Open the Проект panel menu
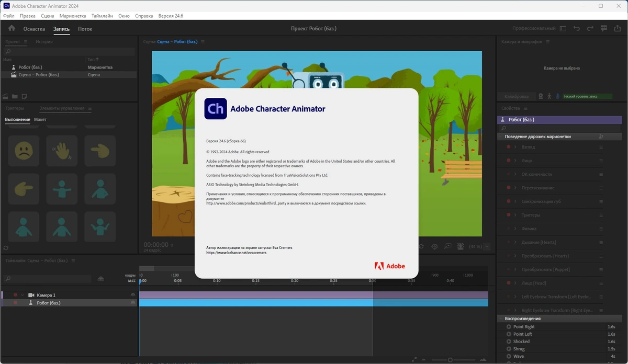628x364 pixels. click(26, 42)
